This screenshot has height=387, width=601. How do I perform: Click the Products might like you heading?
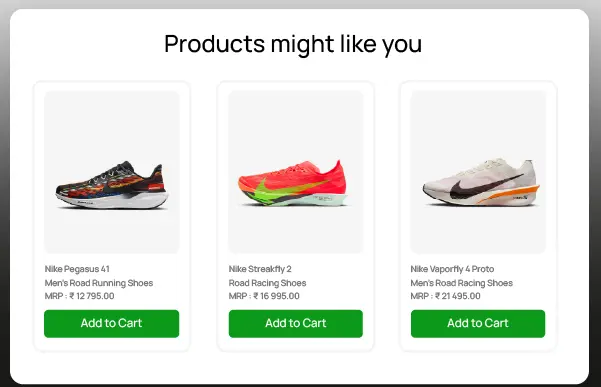click(x=293, y=44)
